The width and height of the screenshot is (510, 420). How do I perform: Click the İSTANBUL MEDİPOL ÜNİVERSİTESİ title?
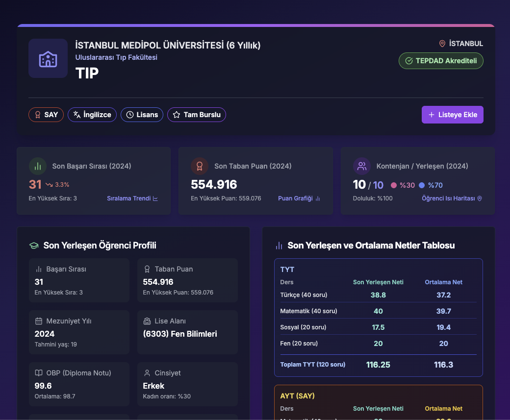pyautogui.click(x=168, y=45)
